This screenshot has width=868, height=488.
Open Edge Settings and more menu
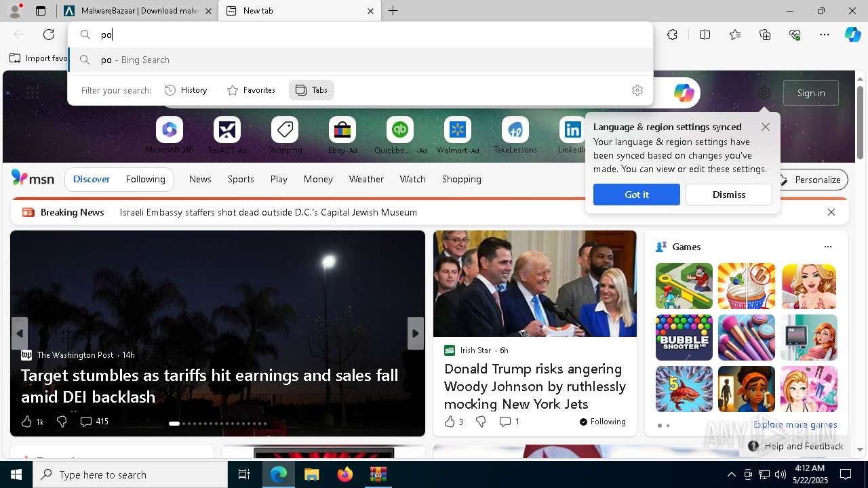pyautogui.click(x=825, y=35)
